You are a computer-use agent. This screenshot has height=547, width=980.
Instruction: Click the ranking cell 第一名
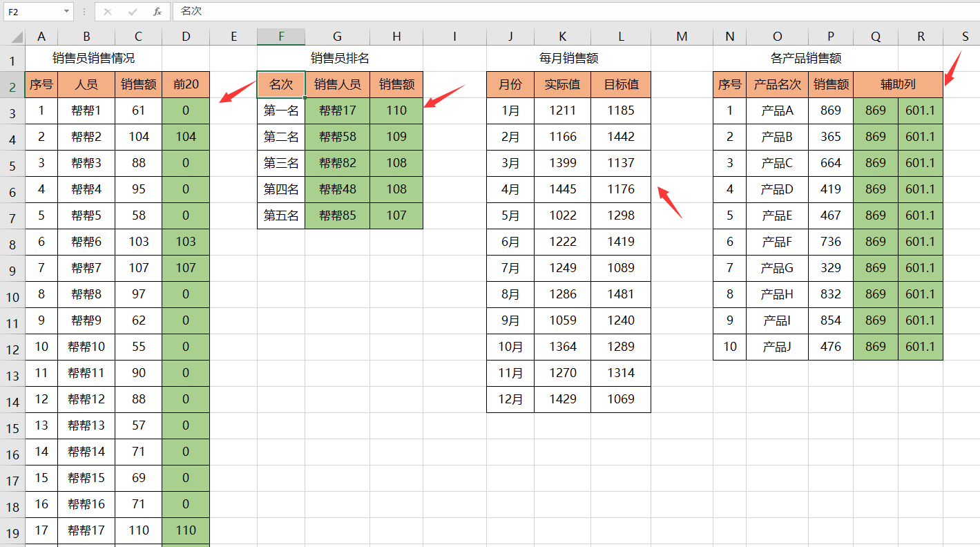pos(281,111)
